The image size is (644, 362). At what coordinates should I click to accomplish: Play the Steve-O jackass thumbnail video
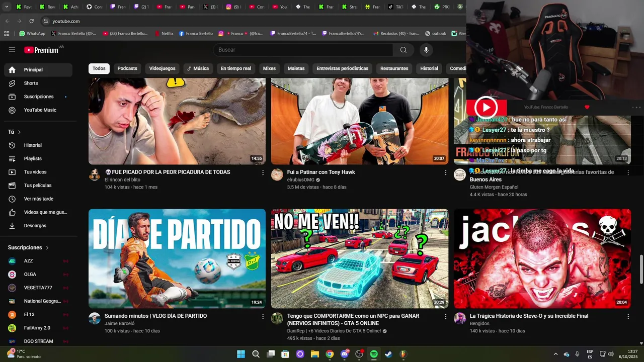(x=542, y=258)
